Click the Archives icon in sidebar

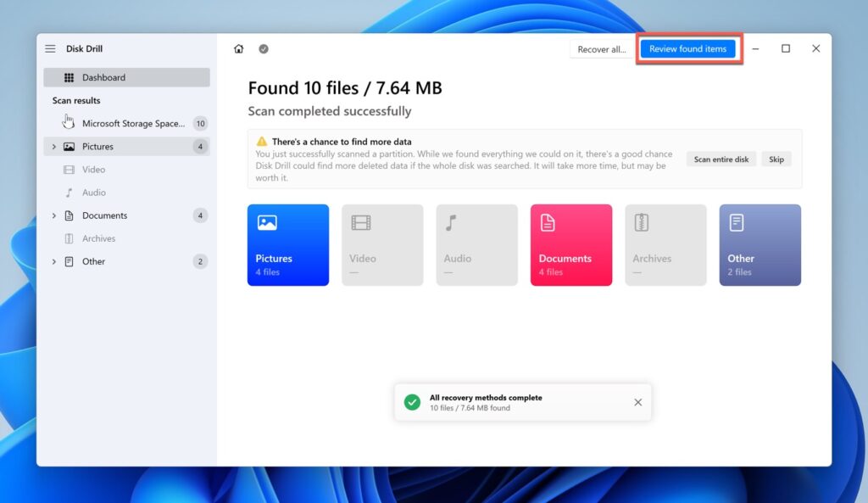tap(70, 238)
